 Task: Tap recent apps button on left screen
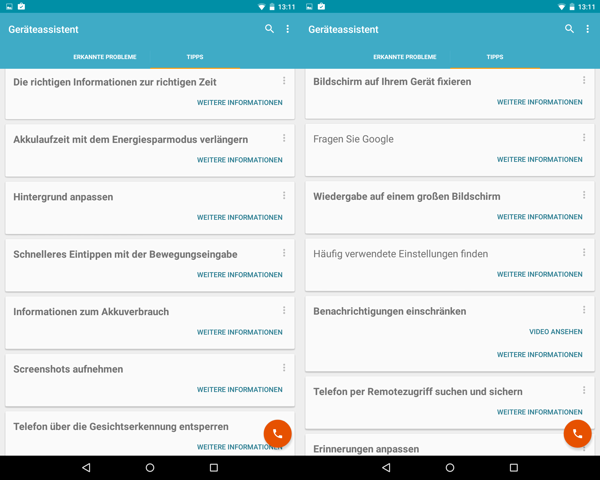coord(214,467)
